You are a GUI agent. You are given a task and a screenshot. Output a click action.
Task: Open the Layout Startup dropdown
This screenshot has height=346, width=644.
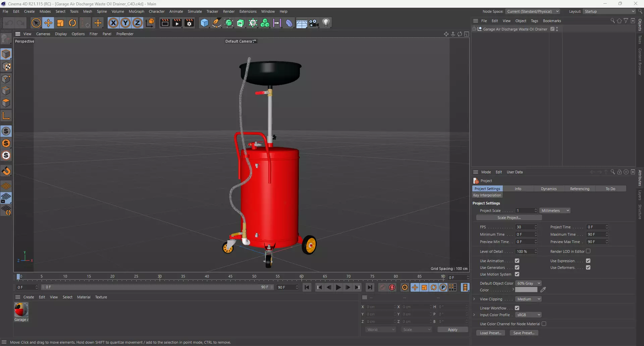[609, 11]
